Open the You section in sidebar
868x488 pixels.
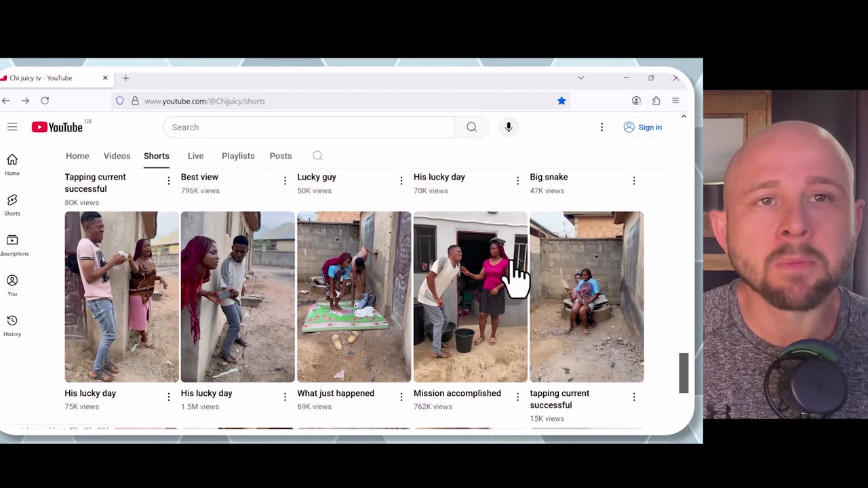click(12, 285)
